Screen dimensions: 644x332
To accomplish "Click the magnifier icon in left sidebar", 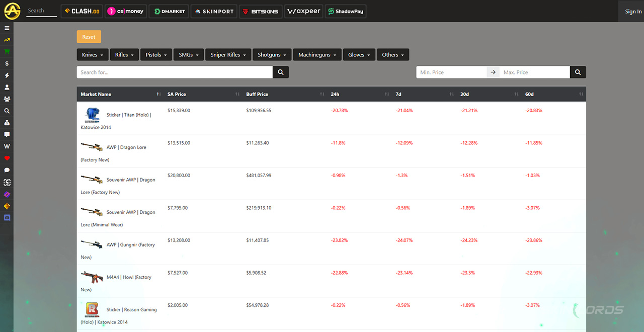I will point(7,111).
